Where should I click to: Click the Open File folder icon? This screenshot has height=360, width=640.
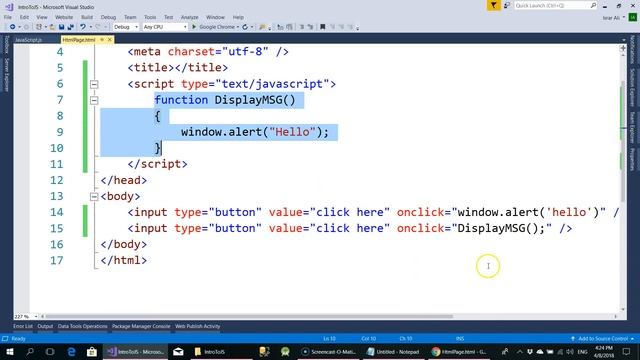(x=52, y=27)
